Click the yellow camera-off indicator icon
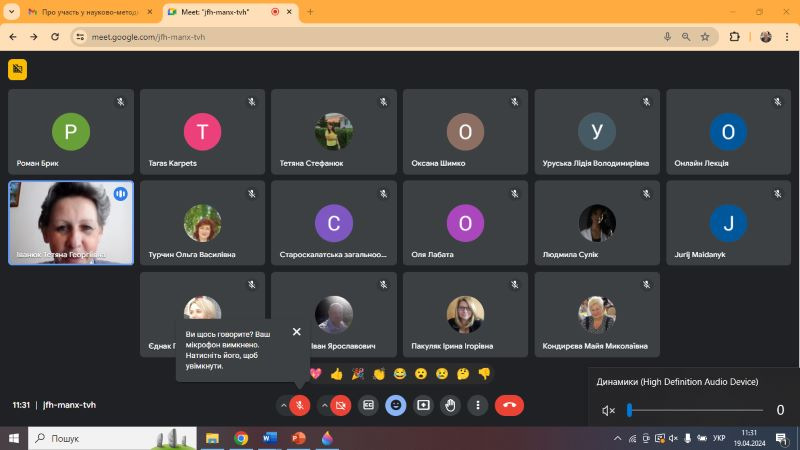800x450 pixels. (17, 69)
